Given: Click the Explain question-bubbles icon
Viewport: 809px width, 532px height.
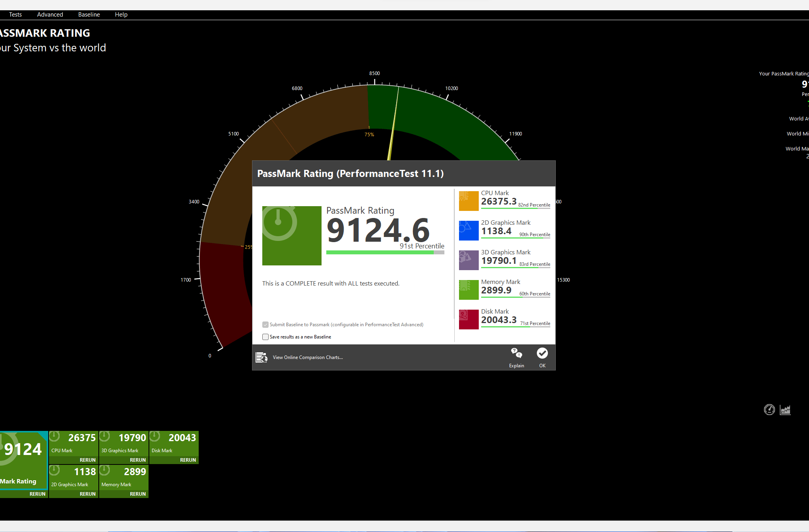Looking at the screenshot, I should tap(516, 353).
